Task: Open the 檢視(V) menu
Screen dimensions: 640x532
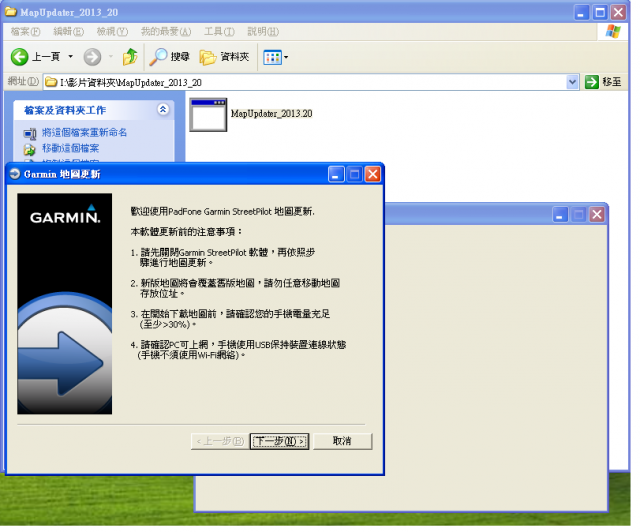Action: tap(112, 31)
